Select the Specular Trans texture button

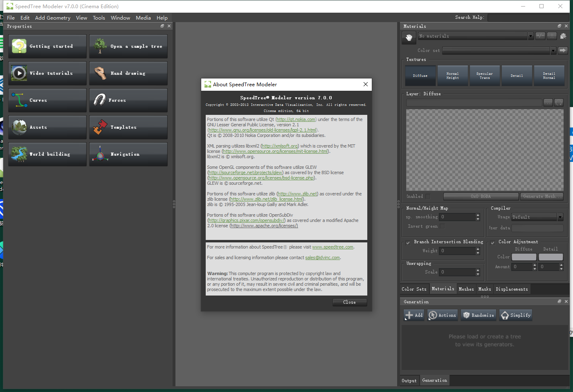(x=485, y=76)
